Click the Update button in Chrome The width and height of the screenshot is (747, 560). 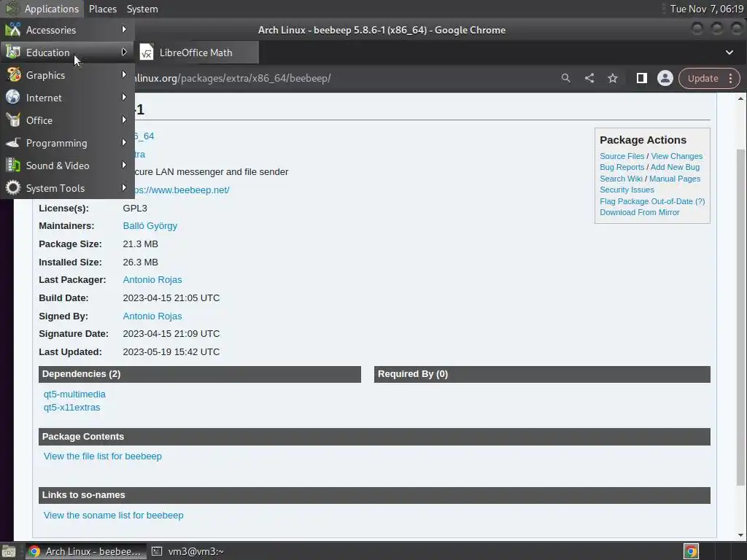point(703,78)
